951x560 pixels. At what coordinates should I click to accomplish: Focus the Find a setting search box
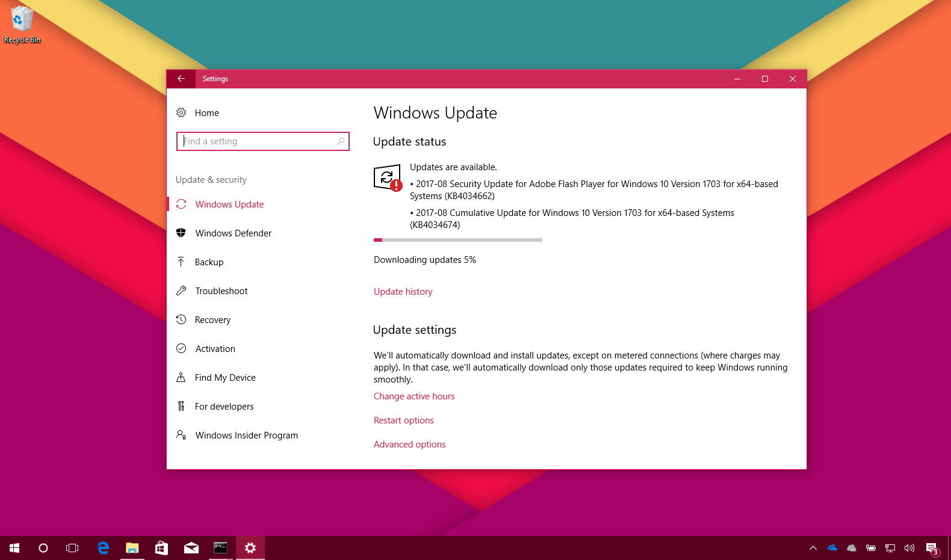tap(262, 141)
